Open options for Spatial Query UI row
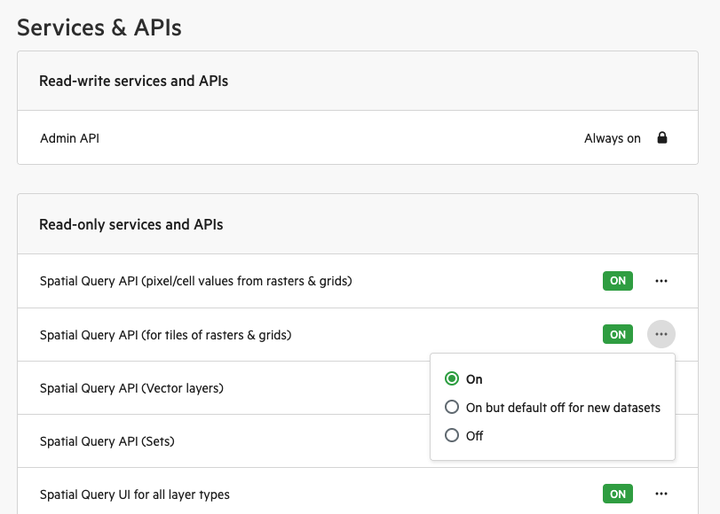The width and height of the screenshot is (720, 514). tap(661, 494)
